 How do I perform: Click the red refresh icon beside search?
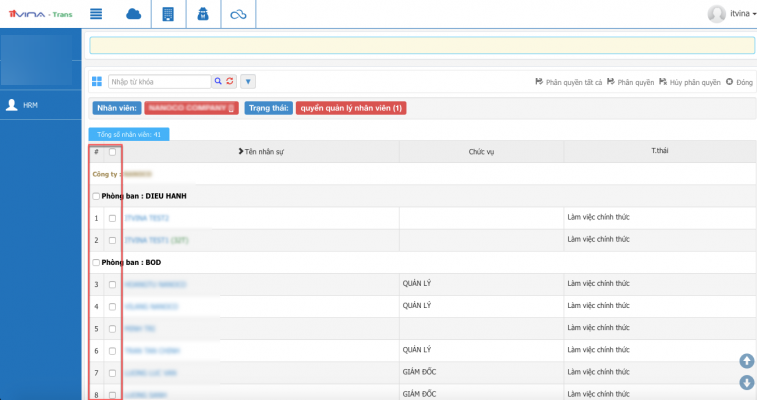coord(229,81)
